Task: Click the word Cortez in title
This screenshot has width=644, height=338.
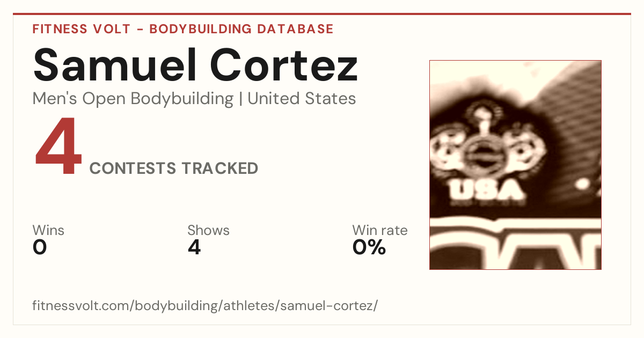Action: [x=279, y=64]
